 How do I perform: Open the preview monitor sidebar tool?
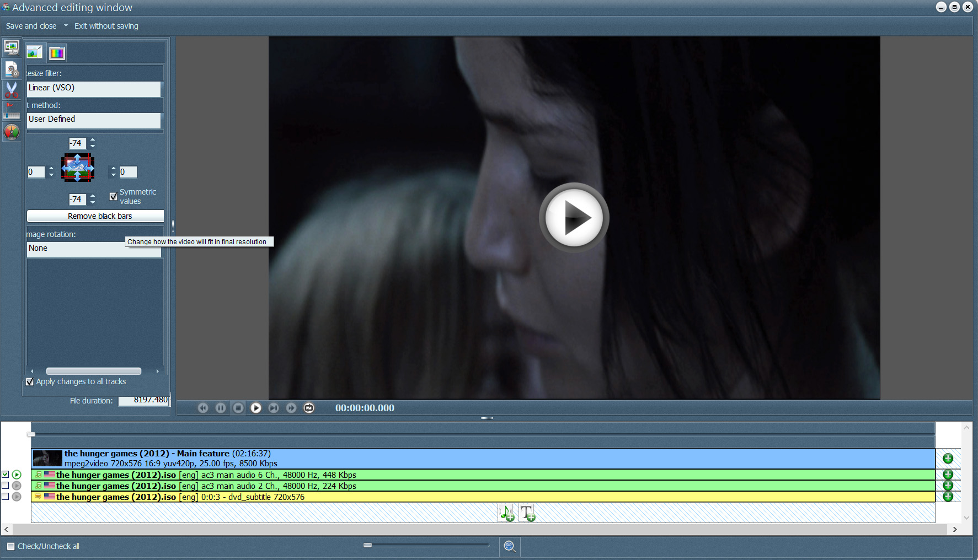(12, 48)
